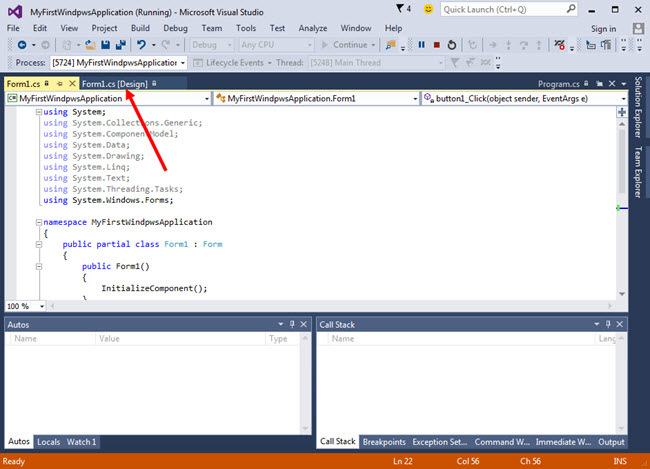Screen dimensions: 650x469
Task: Click the Save All icon
Action: coord(121,45)
